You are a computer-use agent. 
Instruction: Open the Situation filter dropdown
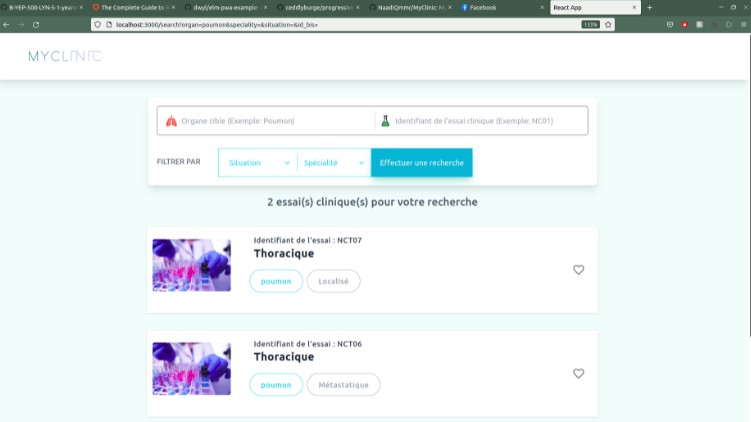click(257, 162)
